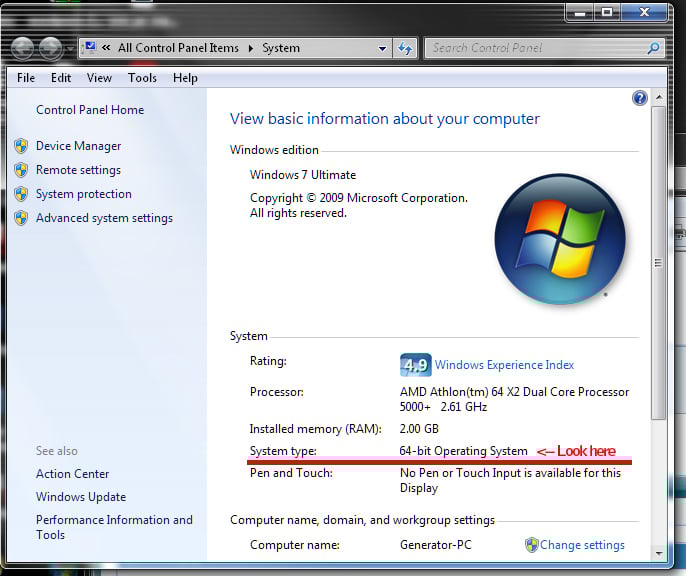686x576 pixels.
Task: Open Windows Update link
Action: coord(81,497)
